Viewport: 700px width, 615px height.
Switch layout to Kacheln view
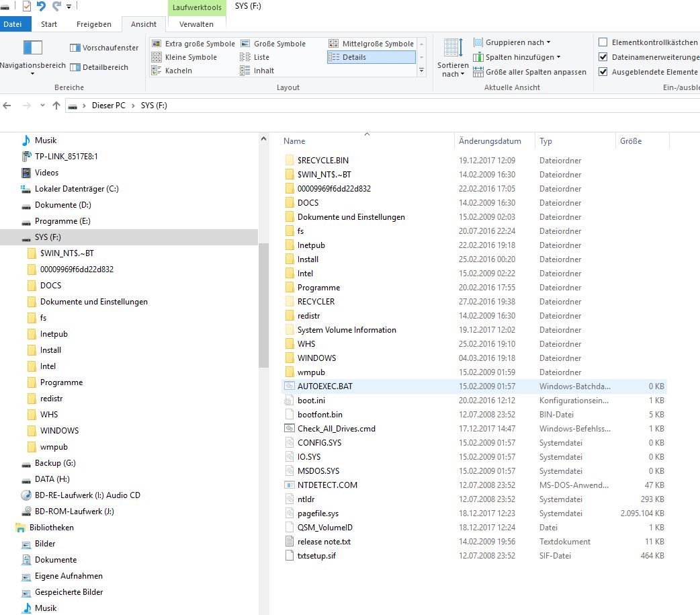(x=178, y=71)
